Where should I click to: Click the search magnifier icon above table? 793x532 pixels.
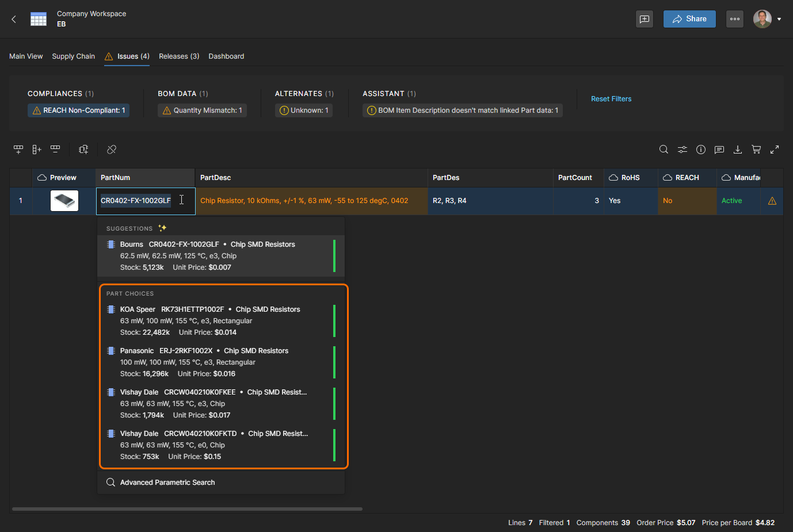coord(664,150)
